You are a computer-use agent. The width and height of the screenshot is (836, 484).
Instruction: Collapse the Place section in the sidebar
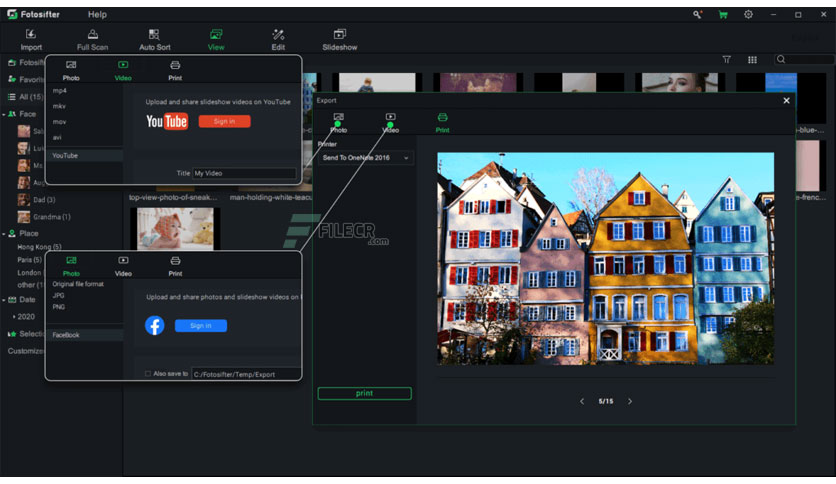(x=4, y=233)
